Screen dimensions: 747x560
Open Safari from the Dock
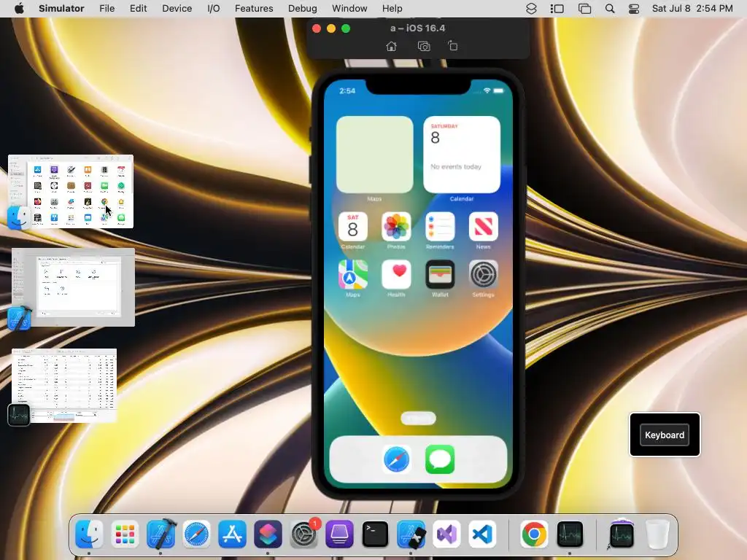(196, 534)
